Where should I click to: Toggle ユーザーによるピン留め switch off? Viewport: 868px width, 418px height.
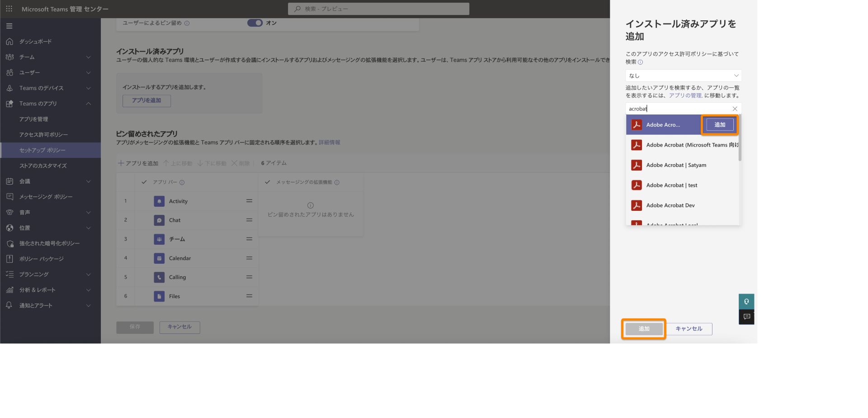point(255,23)
